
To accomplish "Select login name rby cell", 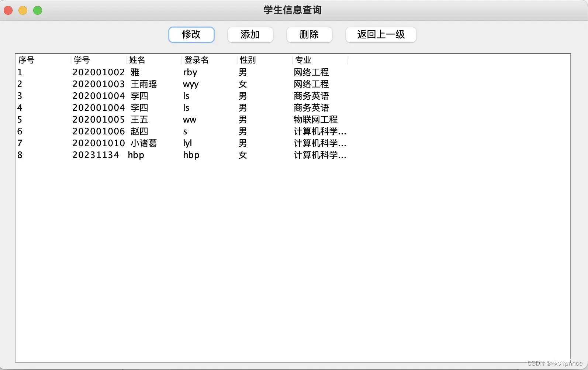I will pos(209,72).
